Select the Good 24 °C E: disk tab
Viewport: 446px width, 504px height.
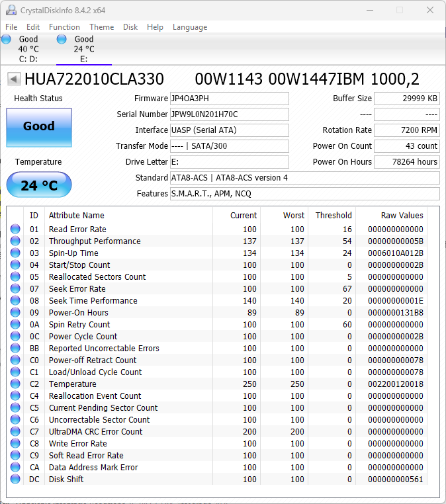click(x=84, y=49)
